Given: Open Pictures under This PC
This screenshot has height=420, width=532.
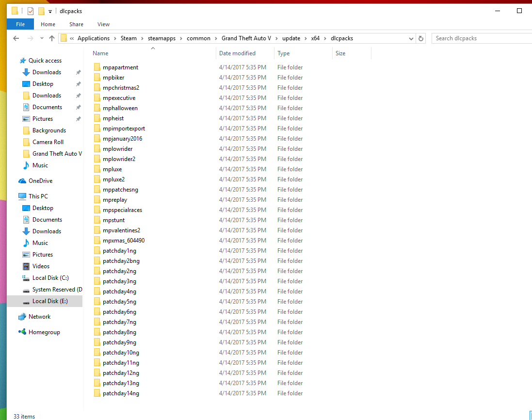Looking at the screenshot, I should click(x=43, y=255).
